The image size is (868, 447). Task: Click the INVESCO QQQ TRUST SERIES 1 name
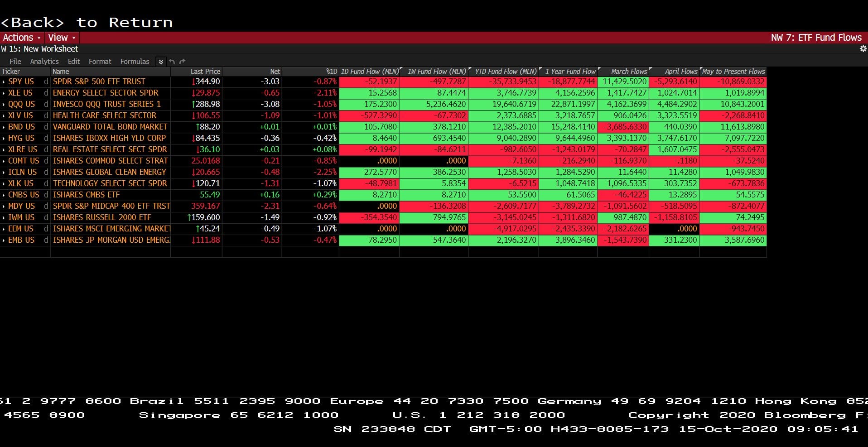click(x=107, y=104)
